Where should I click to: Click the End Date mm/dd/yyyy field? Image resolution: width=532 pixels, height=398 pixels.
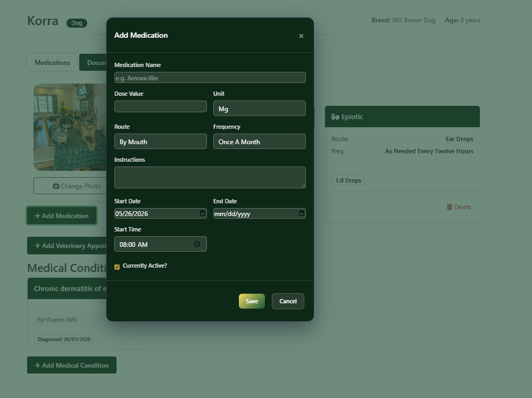(x=259, y=213)
